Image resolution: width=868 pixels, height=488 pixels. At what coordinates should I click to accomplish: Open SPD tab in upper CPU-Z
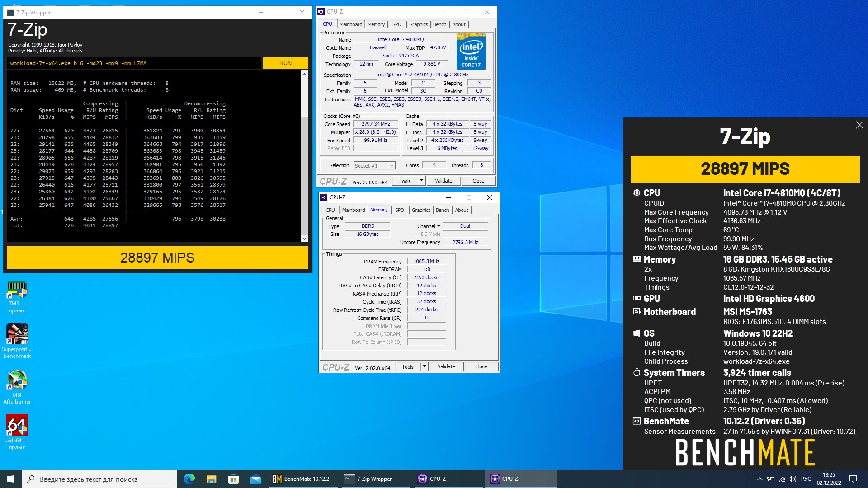397,24
